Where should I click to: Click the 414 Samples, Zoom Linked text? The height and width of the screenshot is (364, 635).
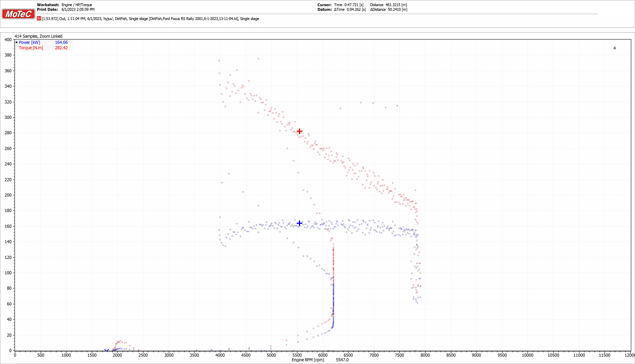(38, 36)
